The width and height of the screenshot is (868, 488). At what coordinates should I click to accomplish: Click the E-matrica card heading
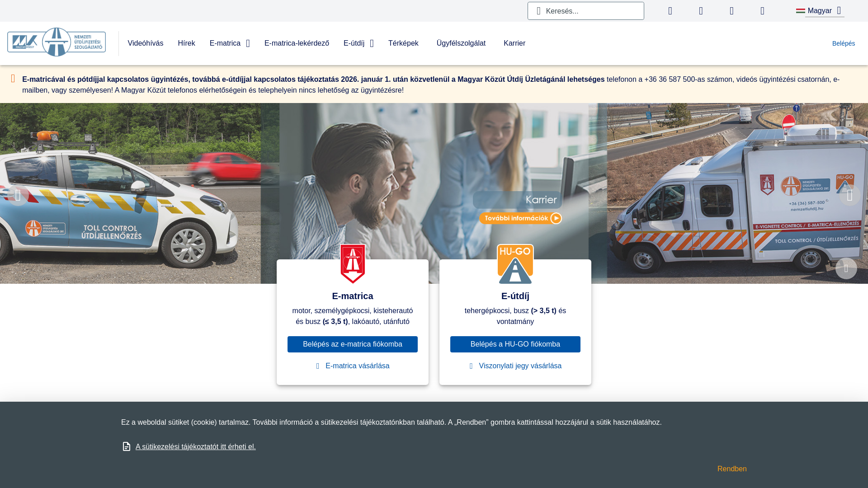(353, 296)
